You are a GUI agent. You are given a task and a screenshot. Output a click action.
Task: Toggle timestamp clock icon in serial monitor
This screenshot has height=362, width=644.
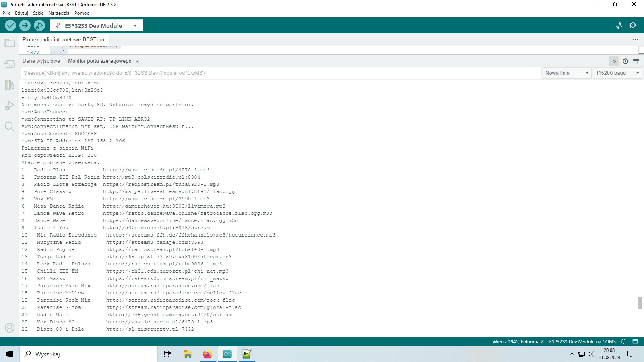[625, 61]
